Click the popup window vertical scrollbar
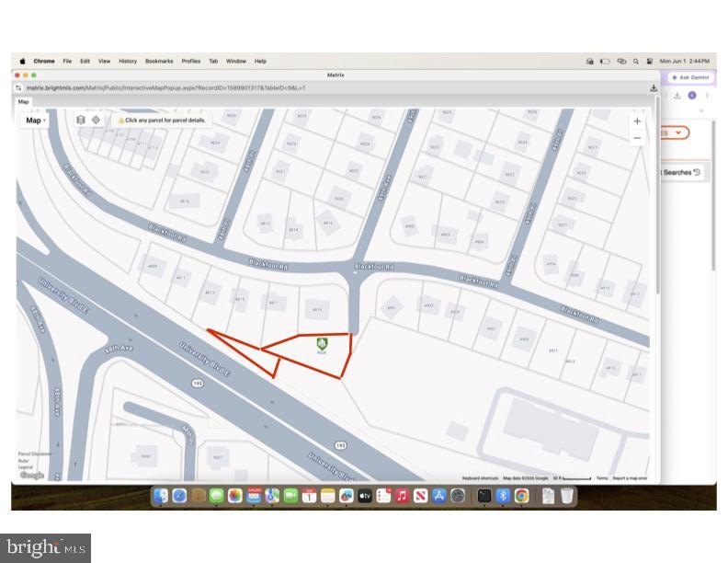728x563 pixels. pos(657,195)
